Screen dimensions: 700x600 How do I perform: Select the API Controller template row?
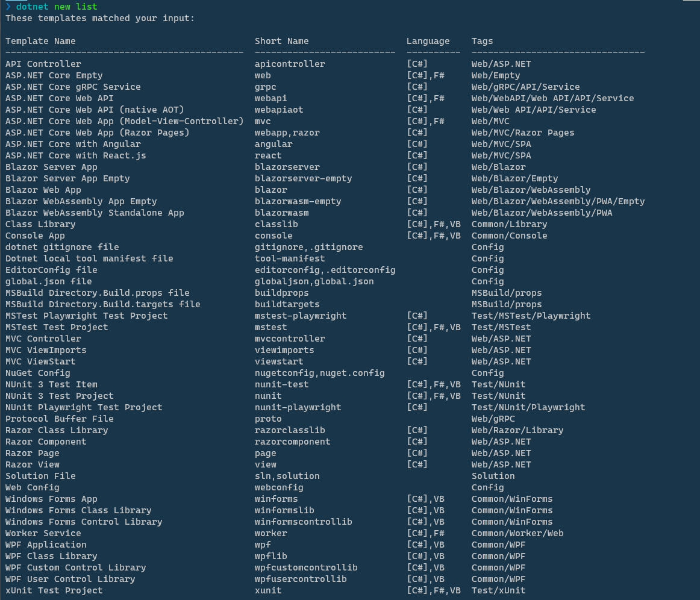coord(42,63)
